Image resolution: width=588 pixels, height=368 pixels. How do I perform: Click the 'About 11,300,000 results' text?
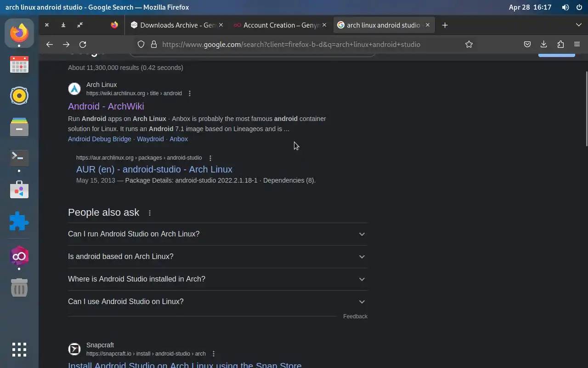pyautogui.click(x=125, y=68)
